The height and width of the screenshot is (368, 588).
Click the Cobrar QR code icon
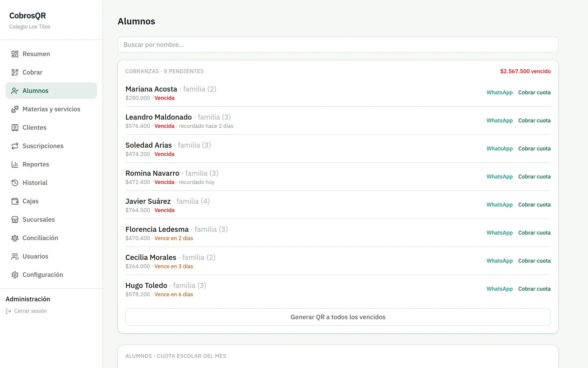pos(15,72)
